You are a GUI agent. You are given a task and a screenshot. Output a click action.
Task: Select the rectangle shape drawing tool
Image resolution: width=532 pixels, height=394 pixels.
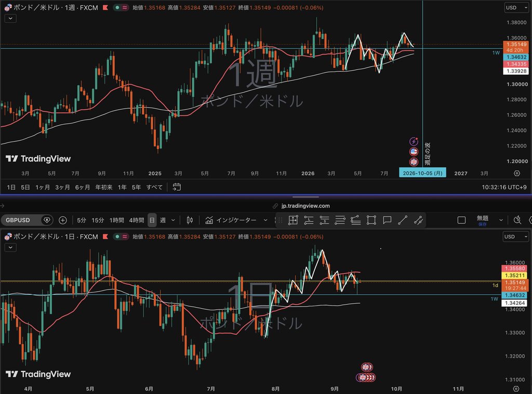[x=371, y=220]
